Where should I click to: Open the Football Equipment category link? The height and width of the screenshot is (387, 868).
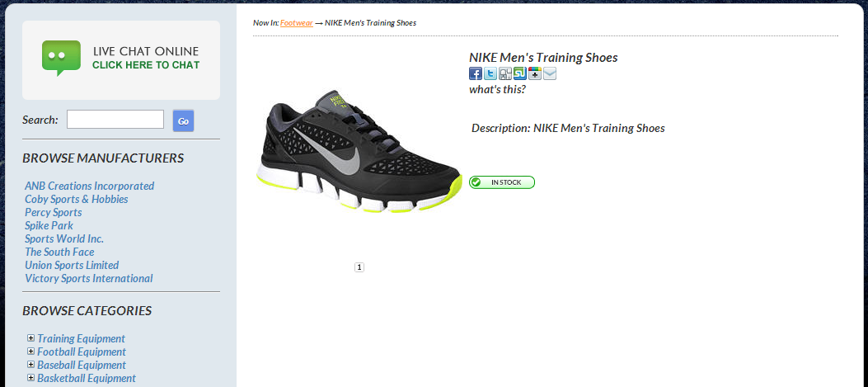[x=82, y=352]
